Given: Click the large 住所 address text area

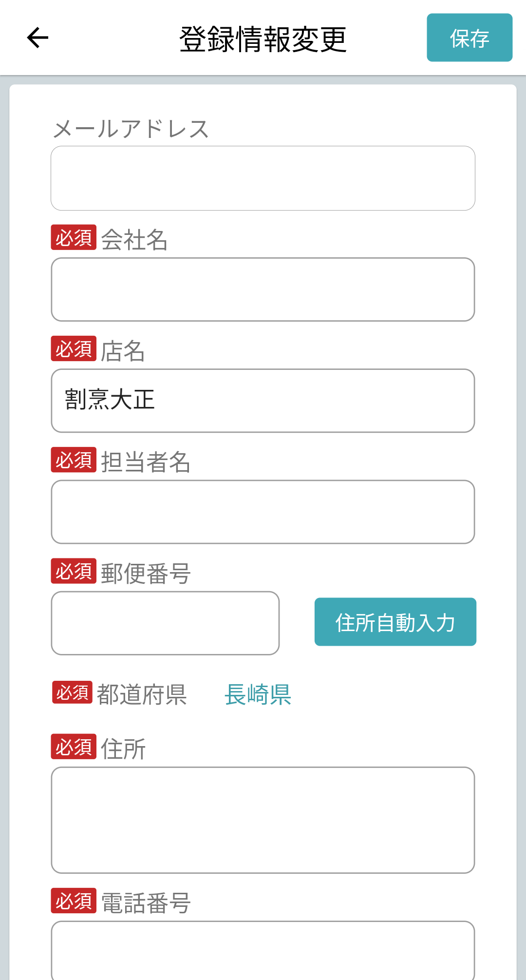Looking at the screenshot, I should pos(263,820).
